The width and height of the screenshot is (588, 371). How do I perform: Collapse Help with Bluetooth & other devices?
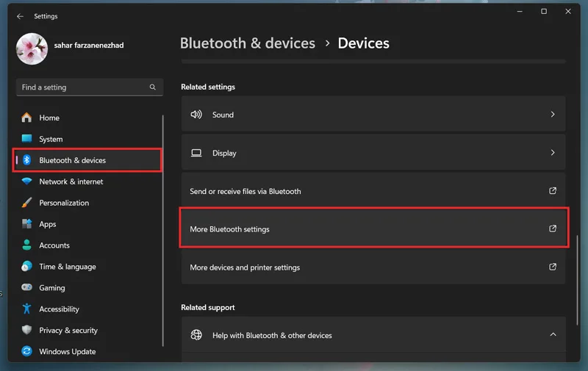[x=553, y=334]
